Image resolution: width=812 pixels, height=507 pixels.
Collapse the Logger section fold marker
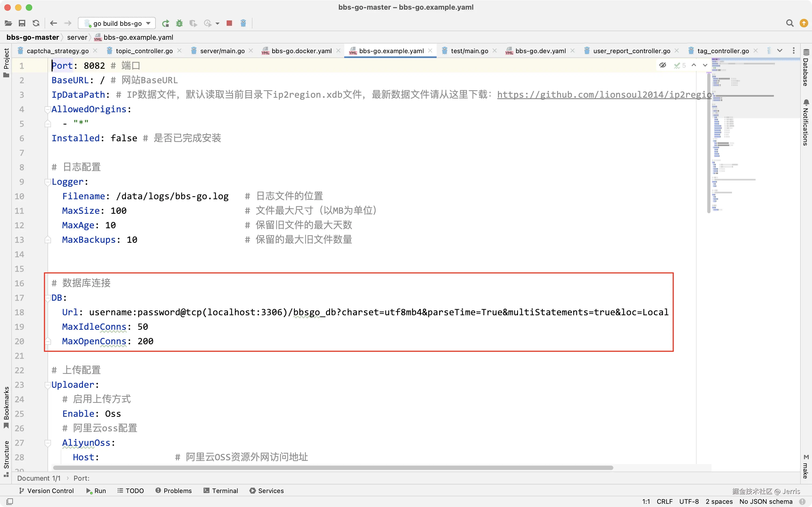[x=48, y=182]
